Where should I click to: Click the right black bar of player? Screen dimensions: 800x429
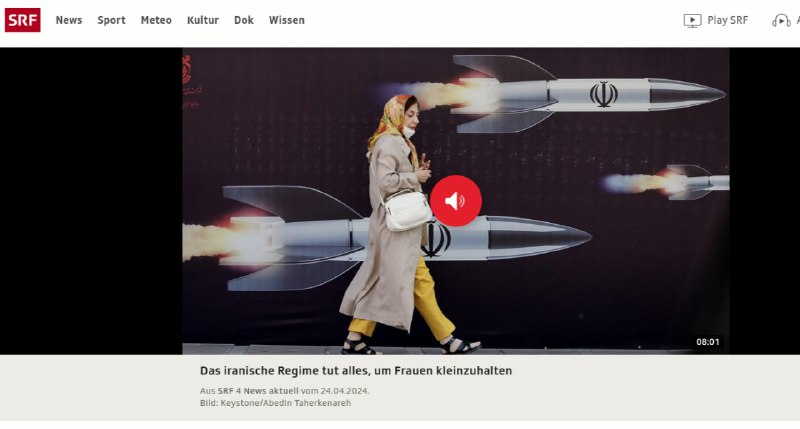coord(765,201)
